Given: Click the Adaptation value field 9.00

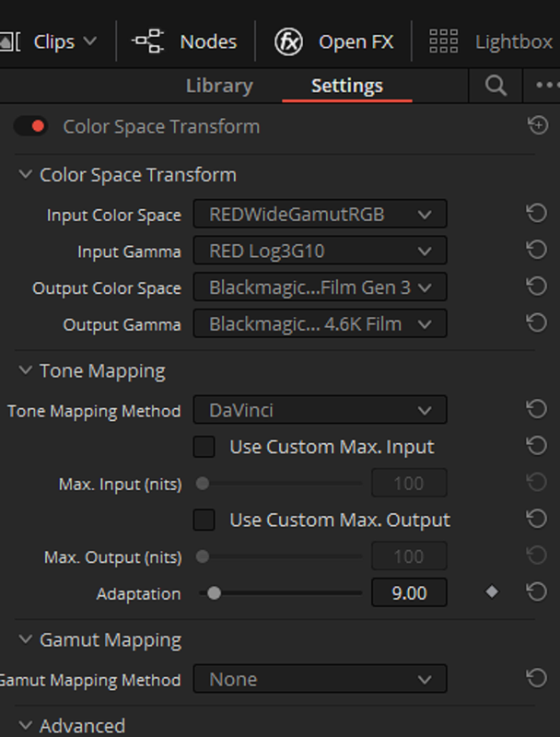Looking at the screenshot, I should [409, 592].
